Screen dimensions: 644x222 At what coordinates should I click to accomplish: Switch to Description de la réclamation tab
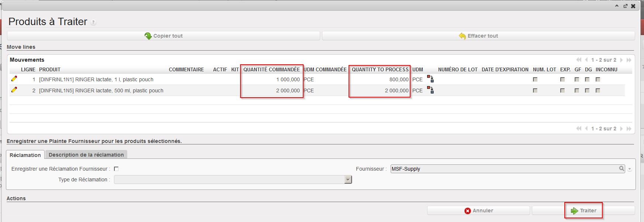coord(86,155)
